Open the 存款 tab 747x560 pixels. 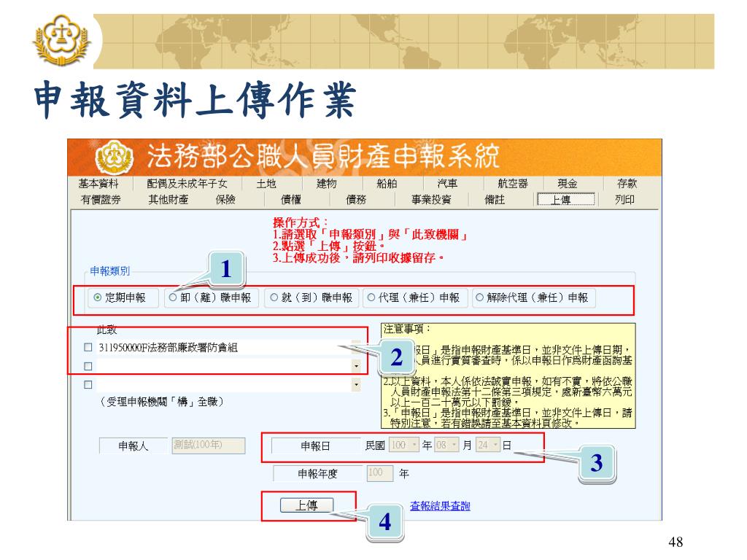(x=627, y=183)
